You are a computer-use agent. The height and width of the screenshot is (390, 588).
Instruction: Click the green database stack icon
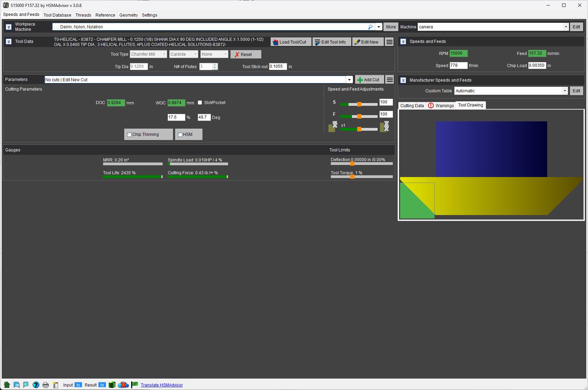pyautogui.click(x=112, y=385)
